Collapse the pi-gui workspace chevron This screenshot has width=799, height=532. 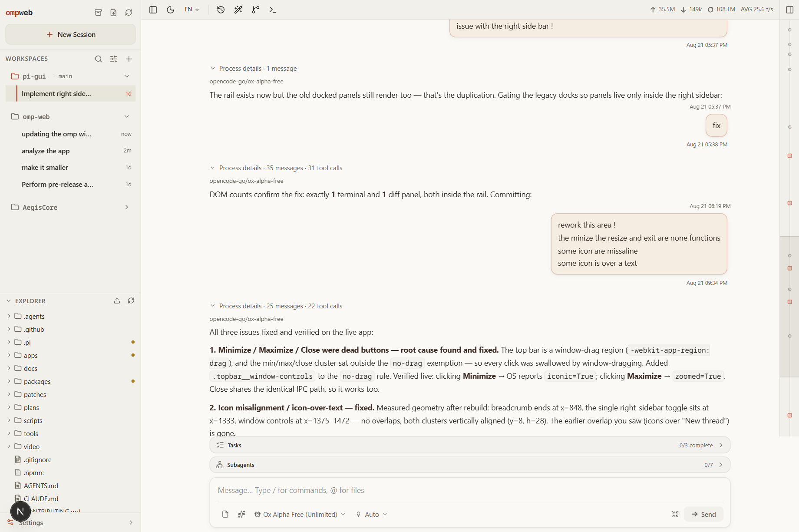[x=127, y=76]
